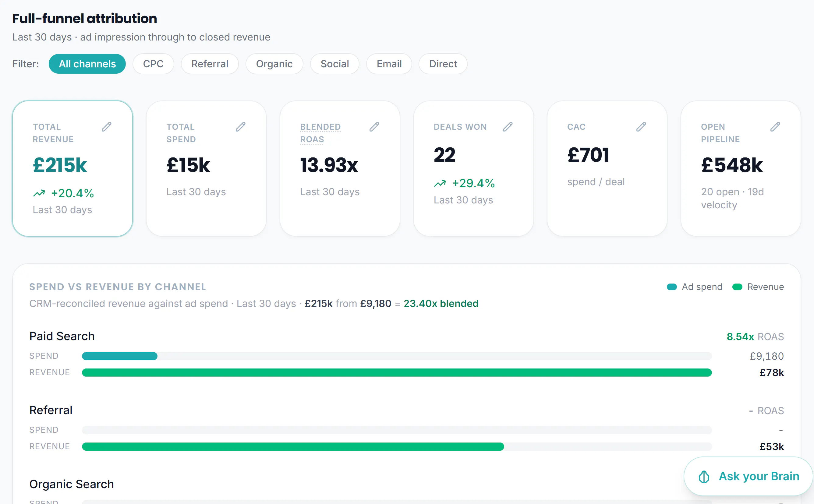Click the Referral spend bar track
The width and height of the screenshot is (814, 504).
(x=397, y=430)
